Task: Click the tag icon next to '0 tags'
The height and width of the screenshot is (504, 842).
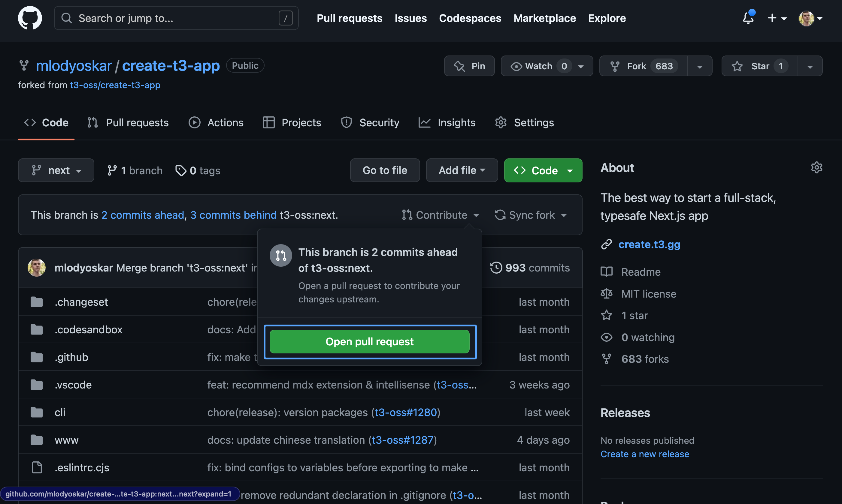Action: [180, 170]
